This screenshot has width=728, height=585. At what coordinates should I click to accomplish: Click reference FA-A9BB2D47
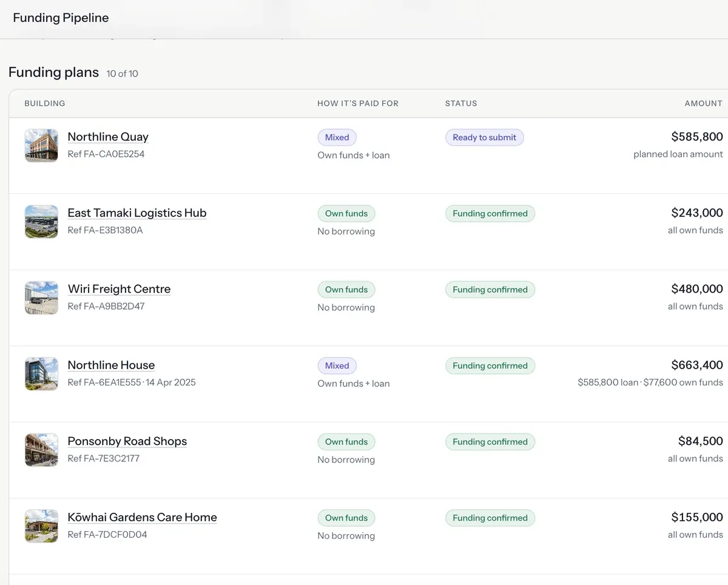(106, 306)
